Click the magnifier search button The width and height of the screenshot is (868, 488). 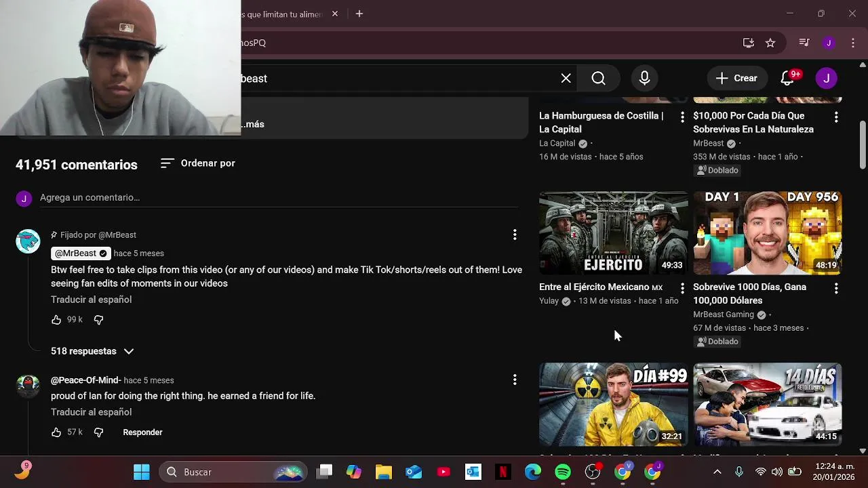pos(598,79)
